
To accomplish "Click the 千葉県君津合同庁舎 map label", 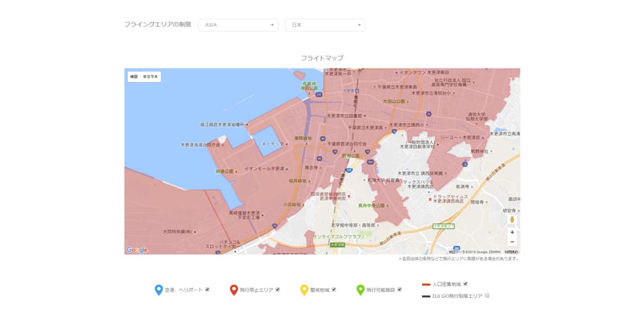I will (x=347, y=144).
